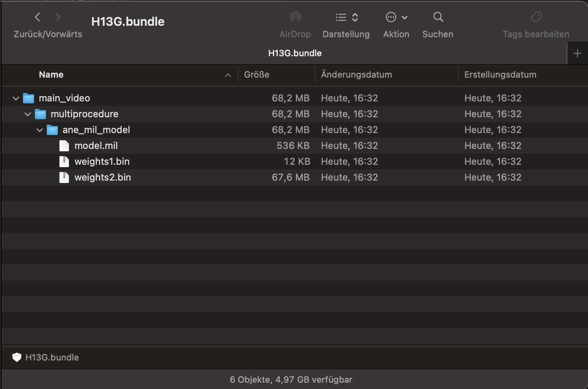Viewport: 588px width, 389px height.
Task: Sort by Änderungsdatum column header
Action: 356,74
